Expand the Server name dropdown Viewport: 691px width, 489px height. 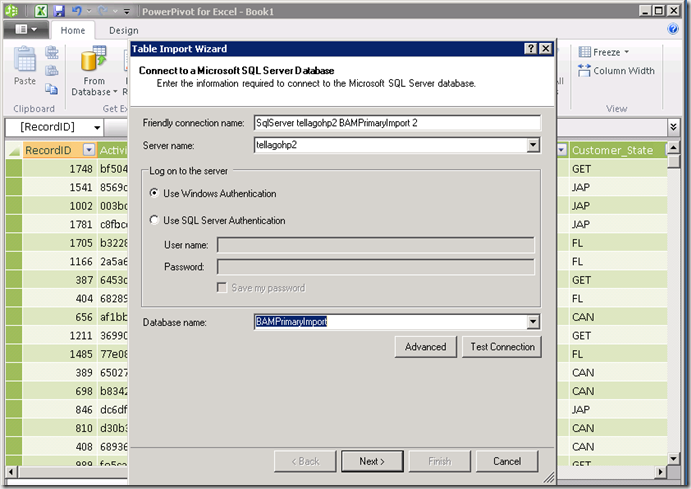point(533,145)
